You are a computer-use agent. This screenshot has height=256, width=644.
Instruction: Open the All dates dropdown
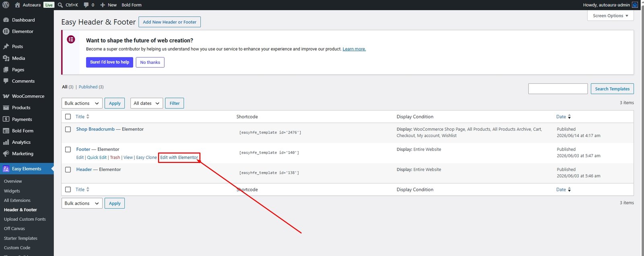147,103
